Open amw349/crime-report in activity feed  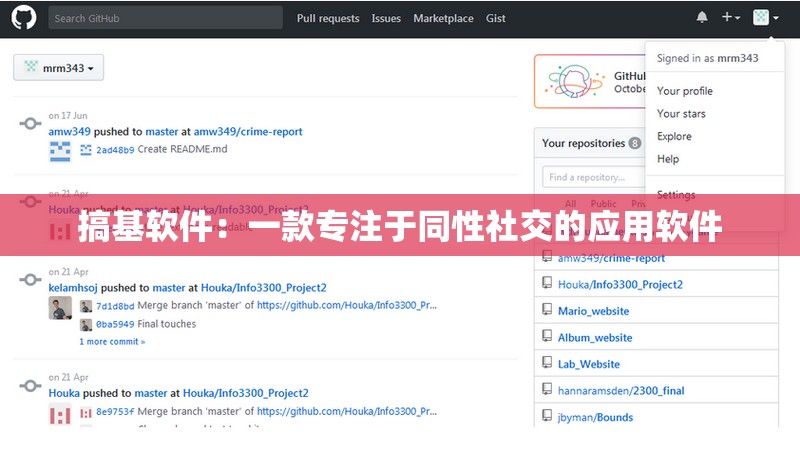pyautogui.click(x=248, y=132)
